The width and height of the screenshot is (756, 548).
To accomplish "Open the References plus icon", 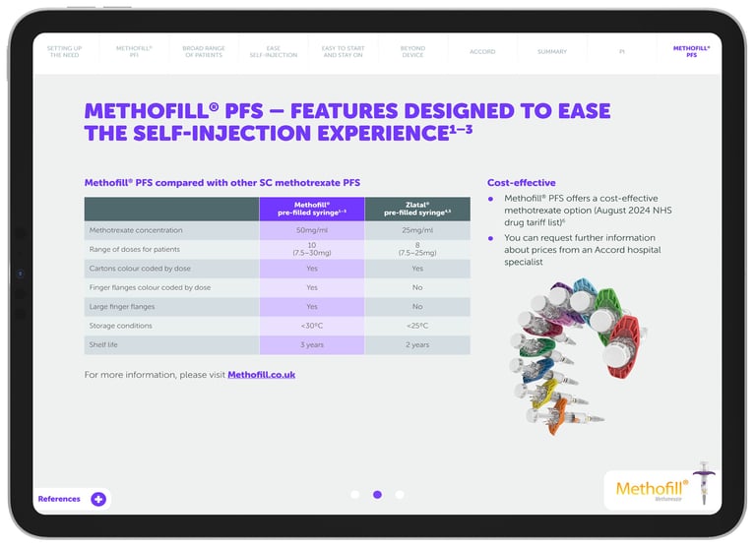I will point(98,499).
